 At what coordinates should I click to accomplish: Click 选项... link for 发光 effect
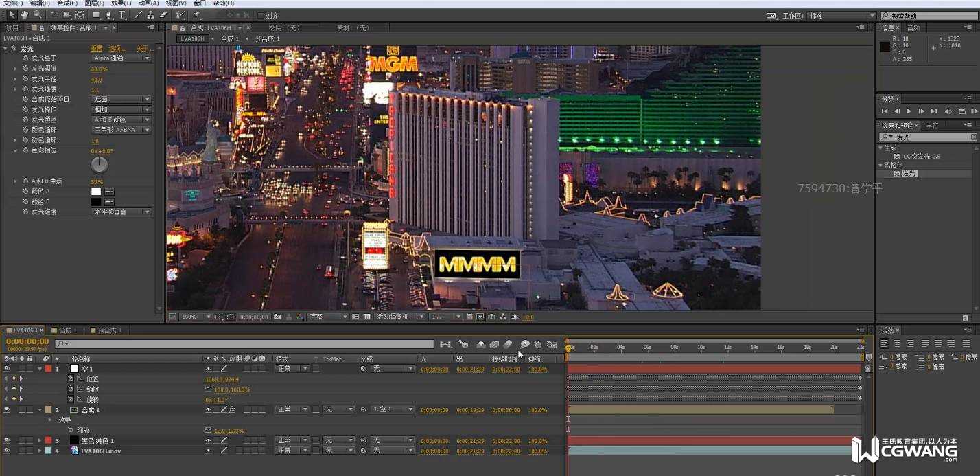[117, 49]
